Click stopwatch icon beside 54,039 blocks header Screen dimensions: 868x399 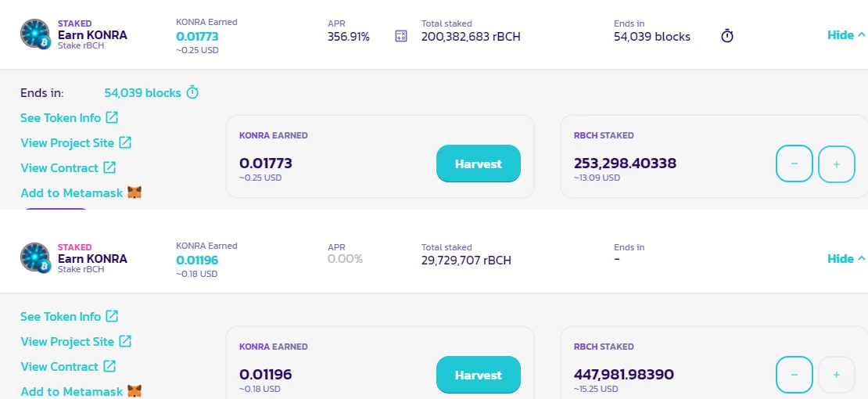click(x=726, y=37)
